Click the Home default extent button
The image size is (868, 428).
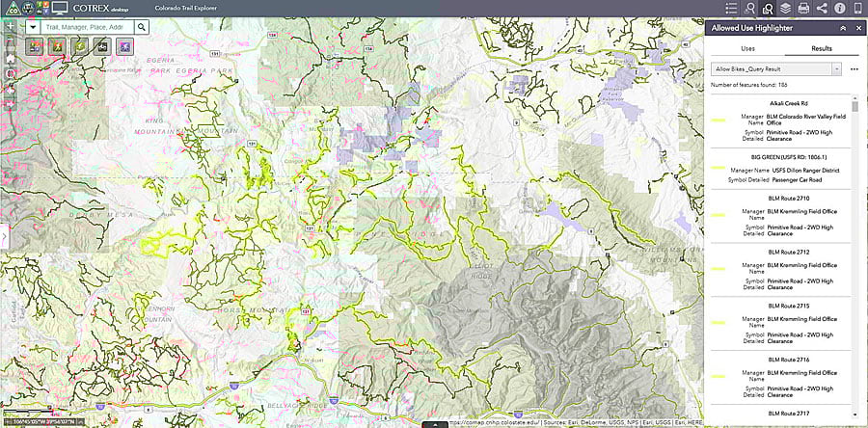10,58
